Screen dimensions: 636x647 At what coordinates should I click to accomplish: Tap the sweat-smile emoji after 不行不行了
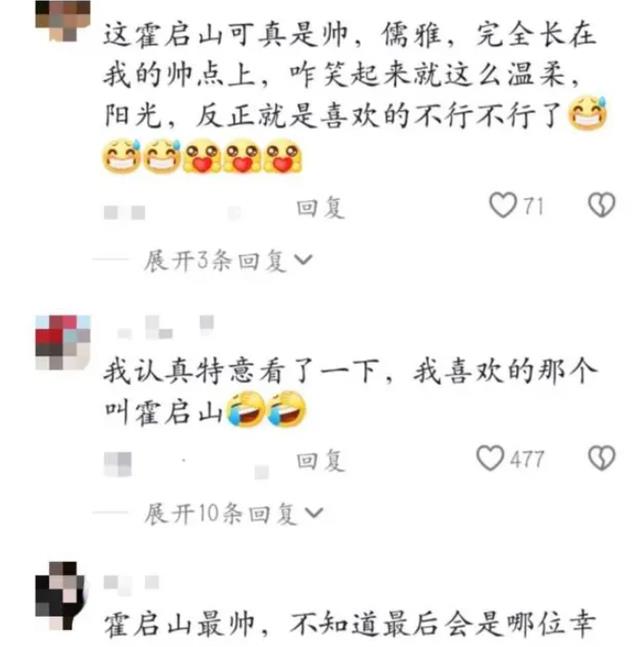[x=588, y=113]
